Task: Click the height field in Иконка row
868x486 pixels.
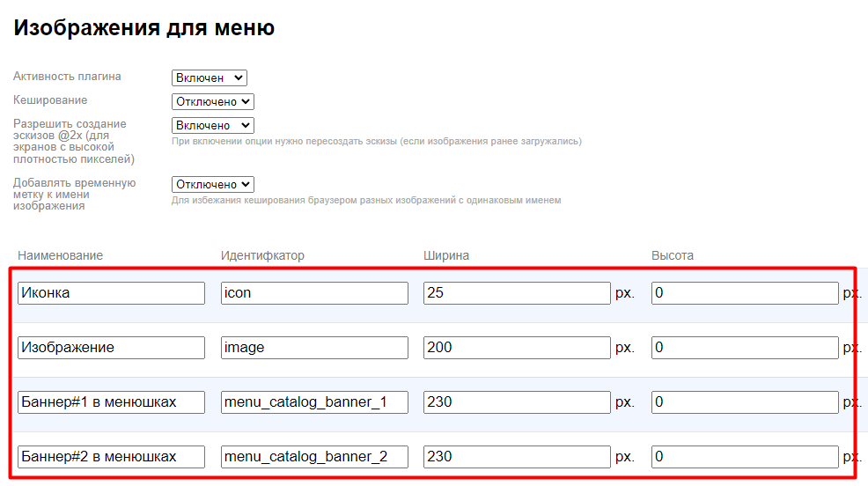Action: tap(745, 293)
